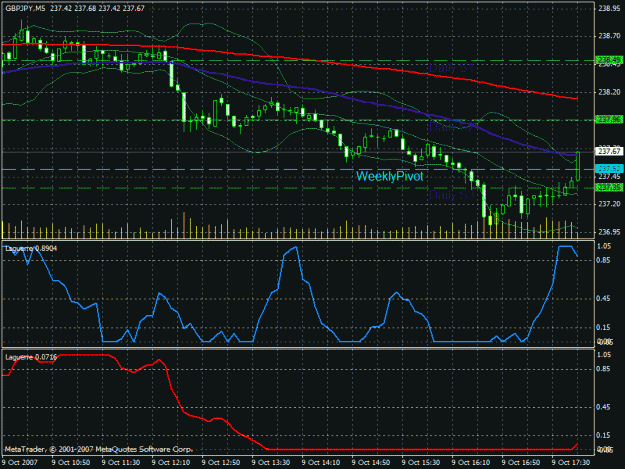Screen dimensions: 625x469
Task: Click the 9 Oct 17:30 time label
Action: (x=571, y=463)
